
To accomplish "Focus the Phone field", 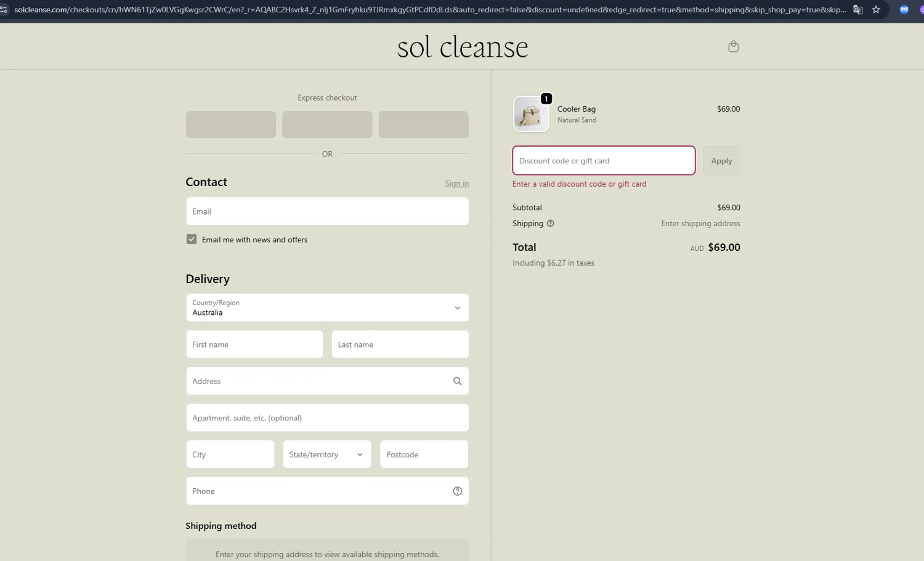I will click(327, 491).
